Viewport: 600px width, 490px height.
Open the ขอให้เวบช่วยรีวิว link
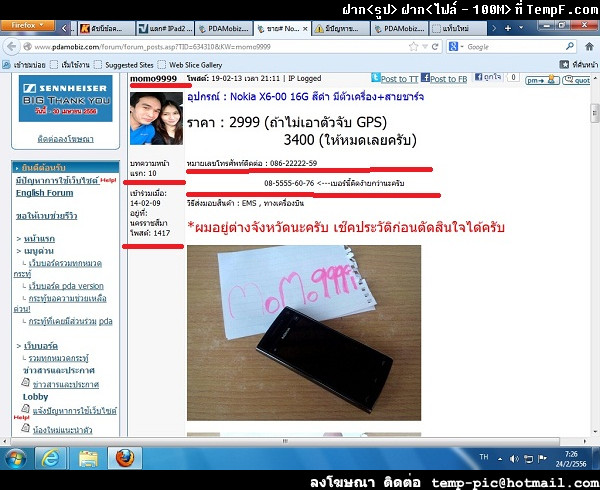(46, 216)
